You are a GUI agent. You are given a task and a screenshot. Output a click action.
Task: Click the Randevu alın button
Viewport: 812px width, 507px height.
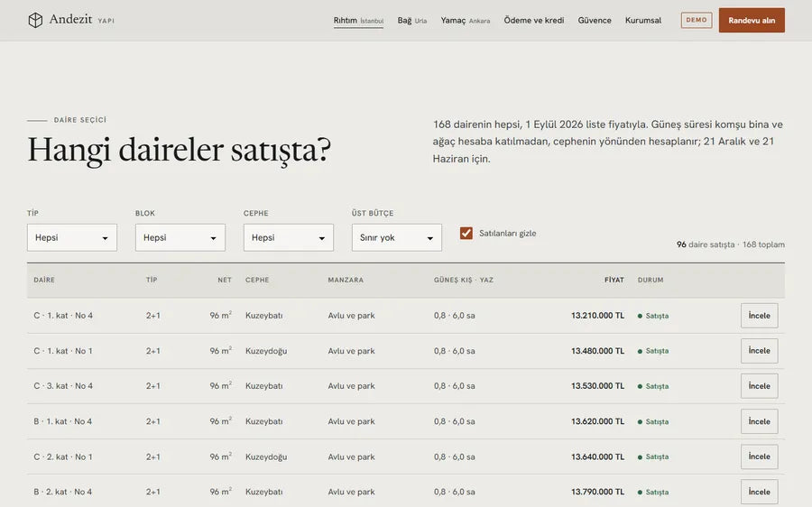tap(752, 20)
